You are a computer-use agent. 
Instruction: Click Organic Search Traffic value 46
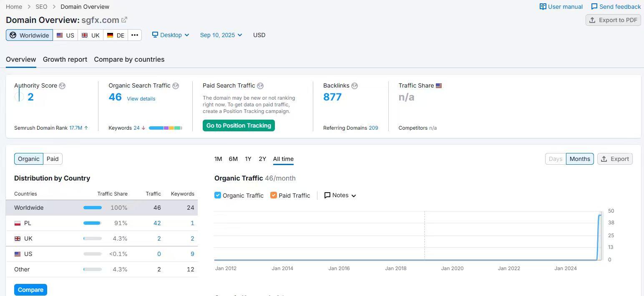point(115,97)
